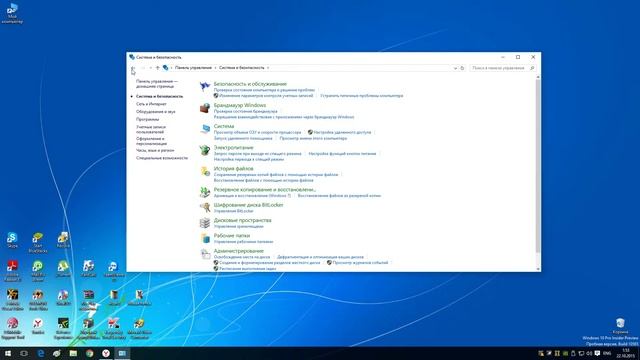This screenshot has height=360, width=640.
Task: Open Администрирование heading link
Action: coord(239,251)
